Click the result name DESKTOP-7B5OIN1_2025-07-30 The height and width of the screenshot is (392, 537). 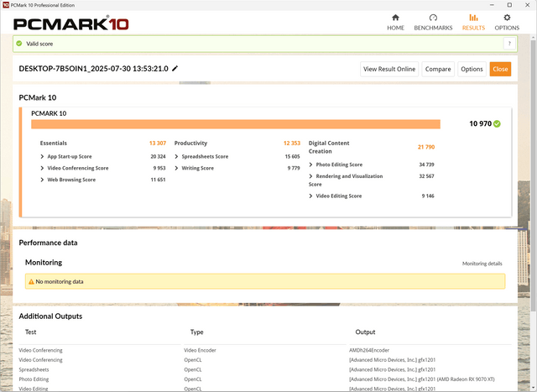pyautogui.click(x=93, y=69)
